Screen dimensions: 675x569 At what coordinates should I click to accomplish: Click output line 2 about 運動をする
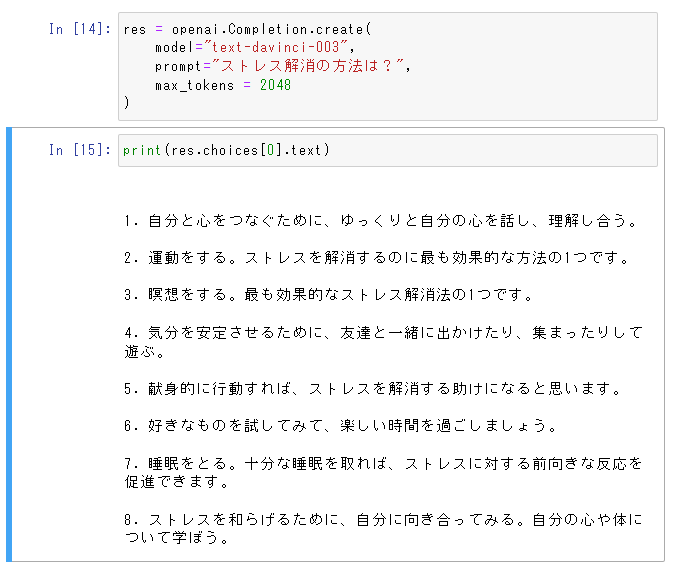[x=377, y=258]
